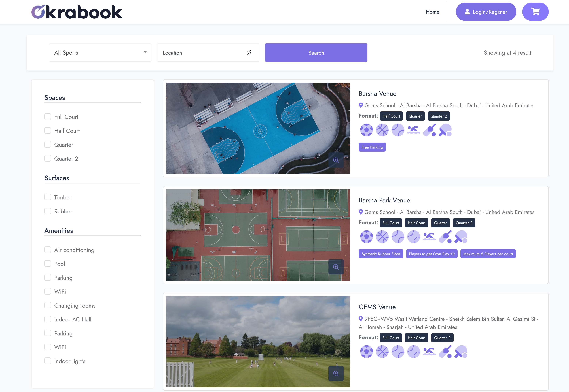Enable the Rubber surface filter
569x392 pixels.
point(48,211)
